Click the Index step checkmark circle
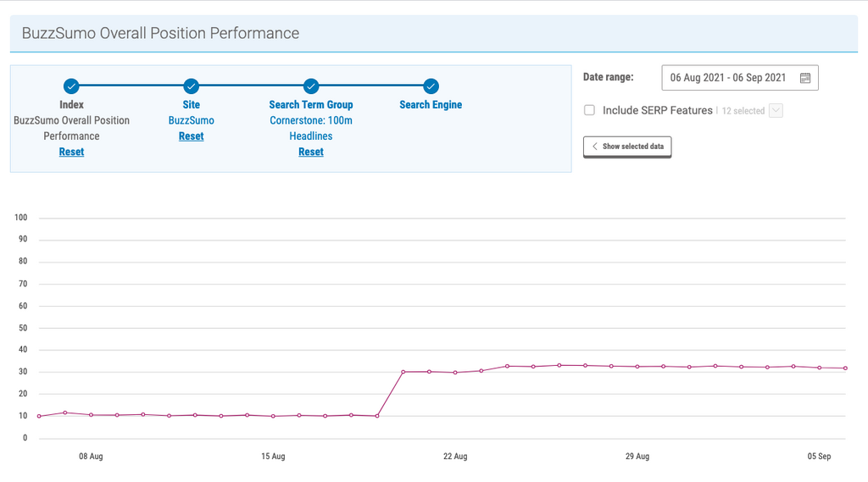Viewport: 868px width, 482px height. pyautogui.click(x=71, y=86)
